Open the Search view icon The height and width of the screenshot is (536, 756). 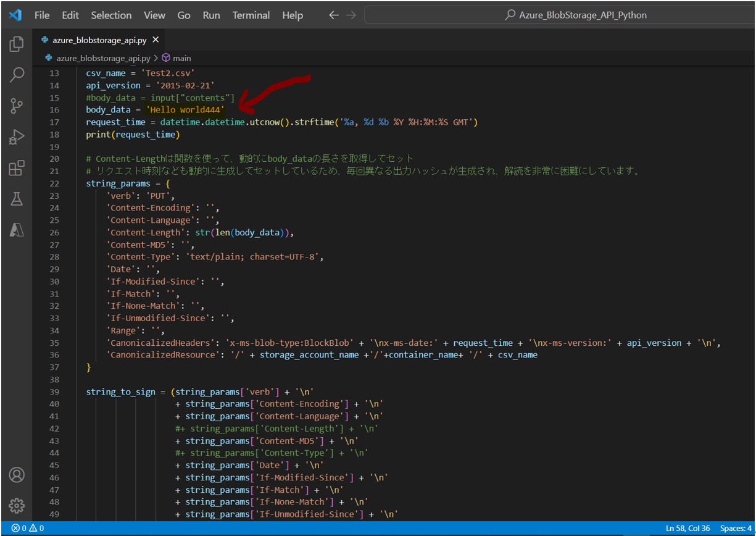[x=17, y=75]
